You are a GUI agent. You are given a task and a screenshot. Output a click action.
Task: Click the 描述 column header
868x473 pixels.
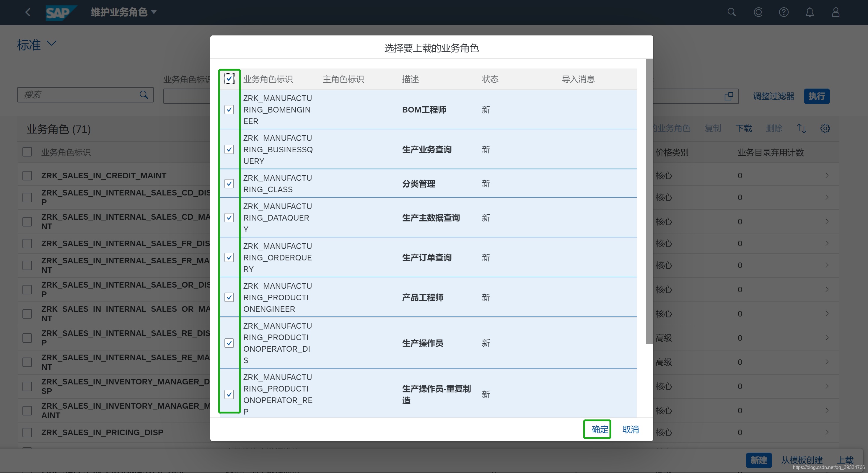tap(410, 79)
